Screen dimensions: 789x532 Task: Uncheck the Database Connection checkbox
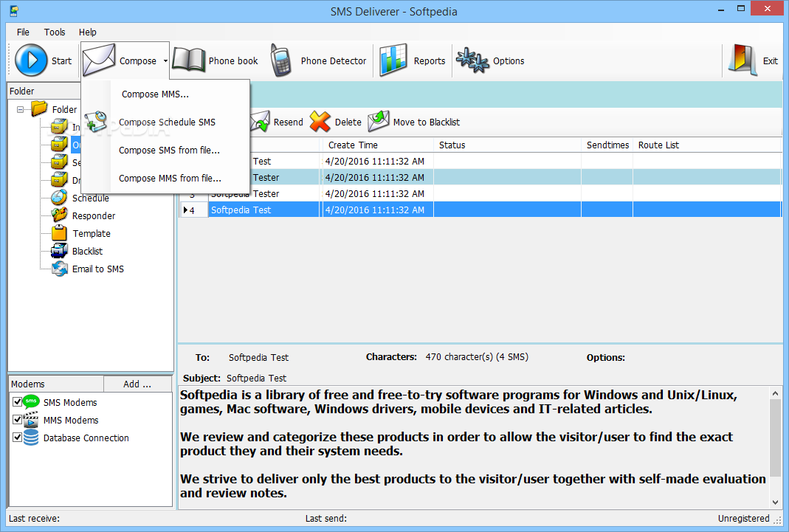pos(17,437)
